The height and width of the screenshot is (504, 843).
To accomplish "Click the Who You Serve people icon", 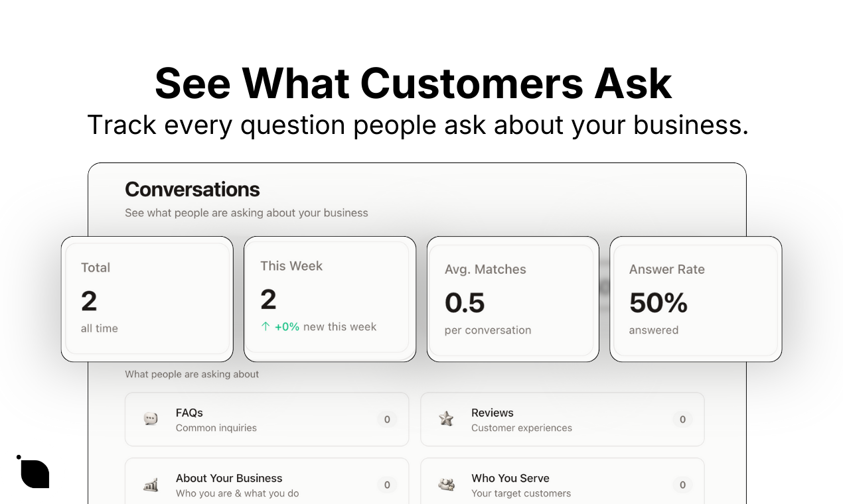I will pyautogui.click(x=446, y=485).
